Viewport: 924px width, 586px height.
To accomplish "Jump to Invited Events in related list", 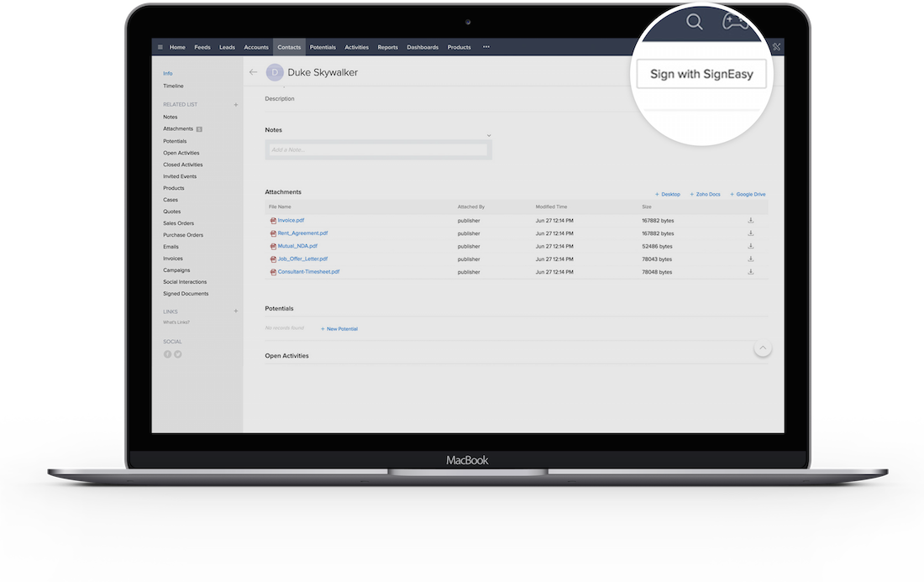I will (x=180, y=176).
